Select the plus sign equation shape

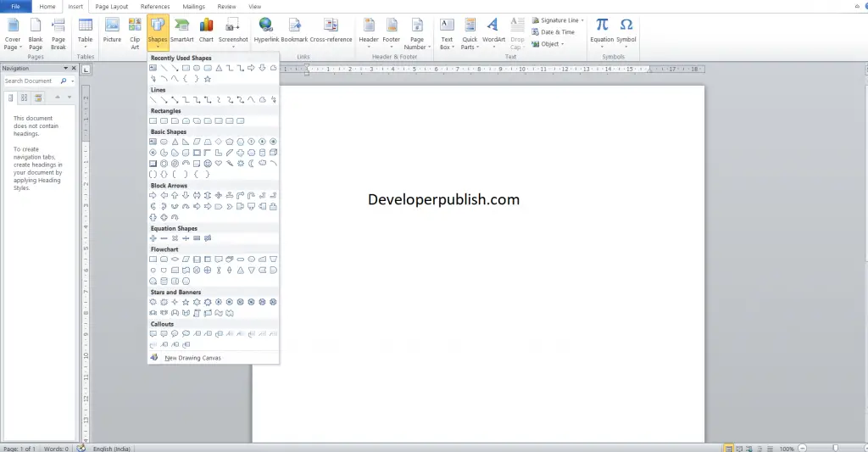(153, 238)
